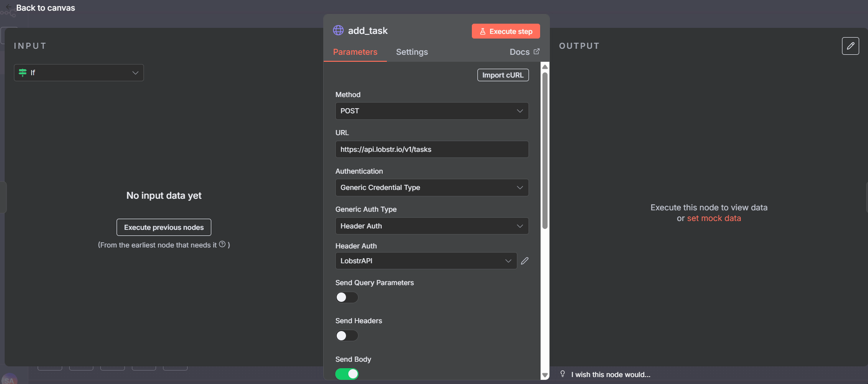868x384 pixels.
Task: Open the Docs link
Action: [x=524, y=52]
